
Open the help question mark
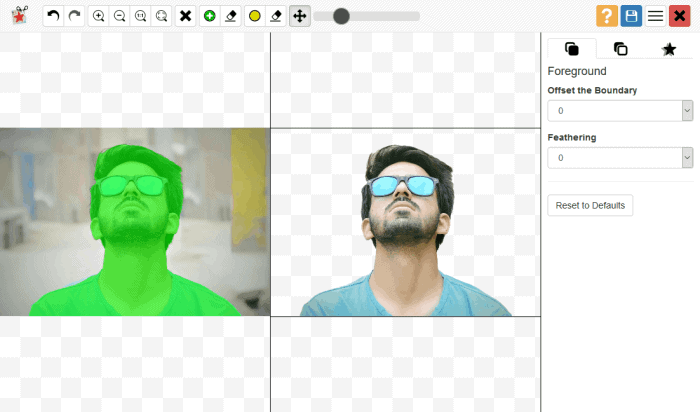[607, 16]
